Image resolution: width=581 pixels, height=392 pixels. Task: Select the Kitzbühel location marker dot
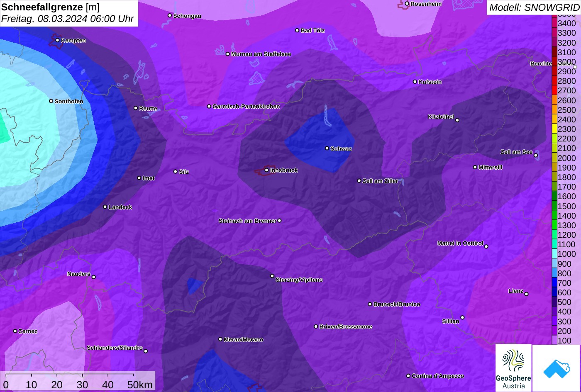457,120
